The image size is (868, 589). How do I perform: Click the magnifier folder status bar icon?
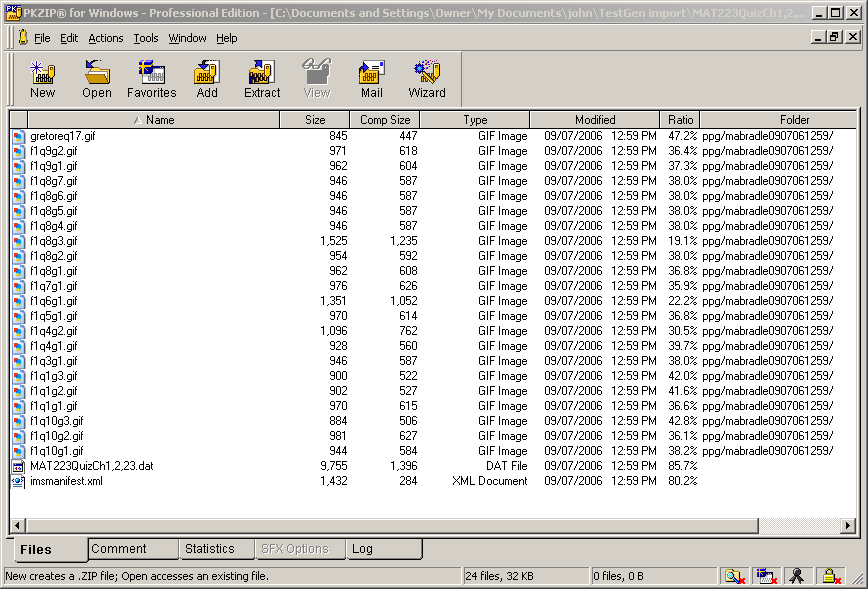[735, 576]
